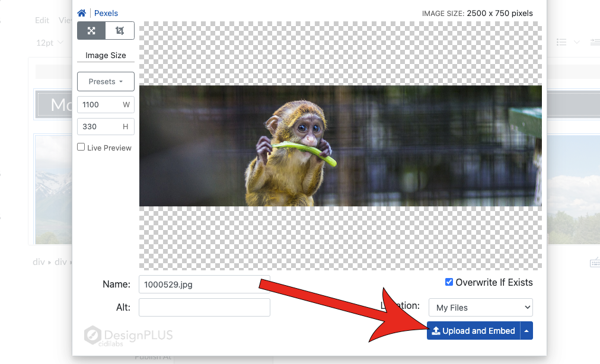This screenshot has height=364, width=600.
Task: Open the Edit menu in the background
Action: click(x=42, y=20)
